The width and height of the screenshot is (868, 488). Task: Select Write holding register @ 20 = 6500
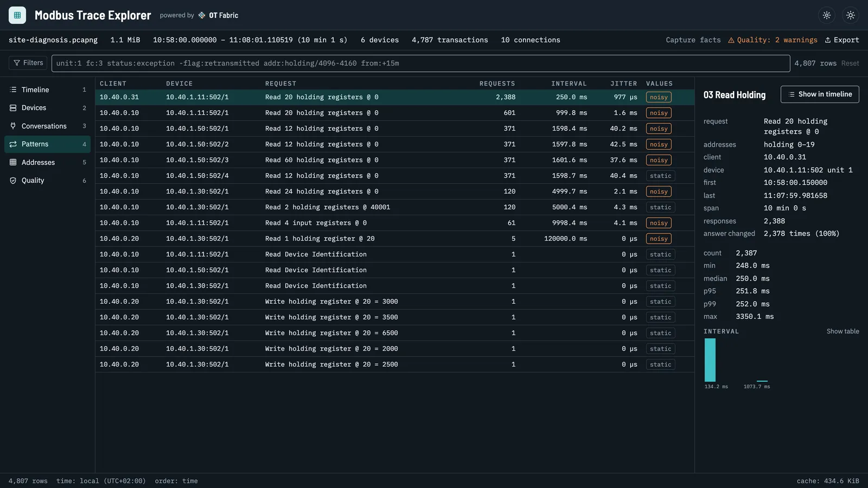click(x=395, y=333)
